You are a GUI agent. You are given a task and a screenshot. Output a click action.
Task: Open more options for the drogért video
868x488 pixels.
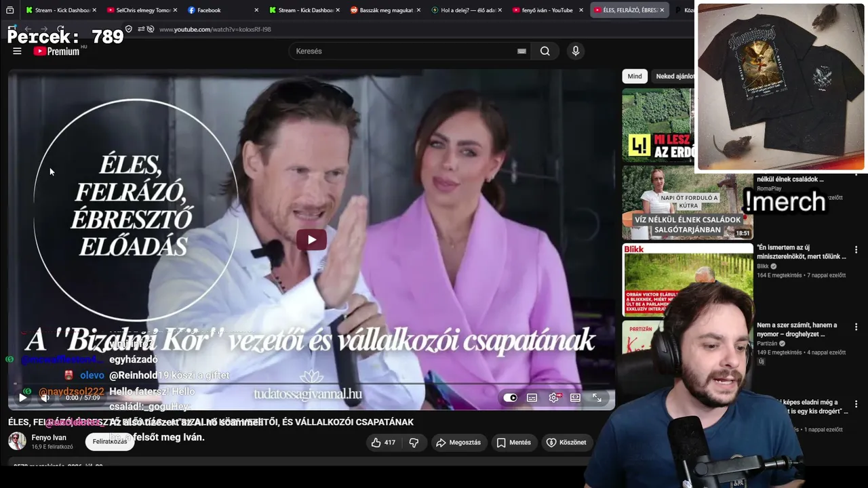click(x=856, y=405)
